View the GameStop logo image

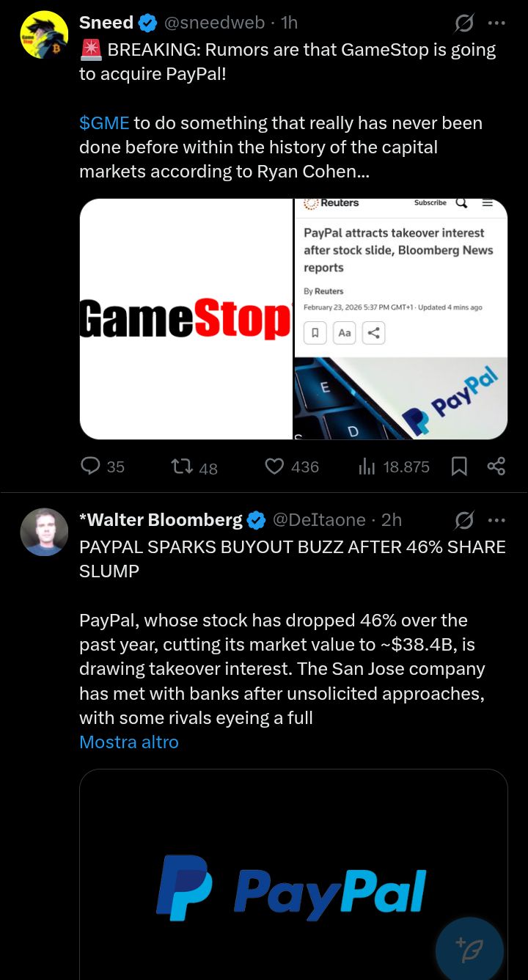[186, 319]
